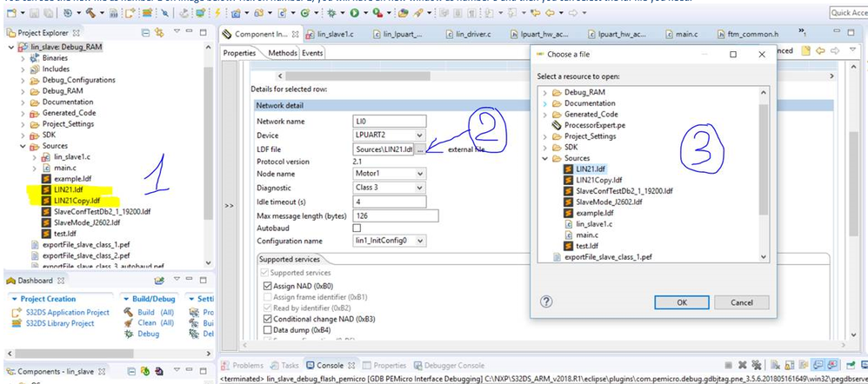Click the Supported services checkbox
The image size is (868, 384).
pyautogui.click(x=264, y=273)
